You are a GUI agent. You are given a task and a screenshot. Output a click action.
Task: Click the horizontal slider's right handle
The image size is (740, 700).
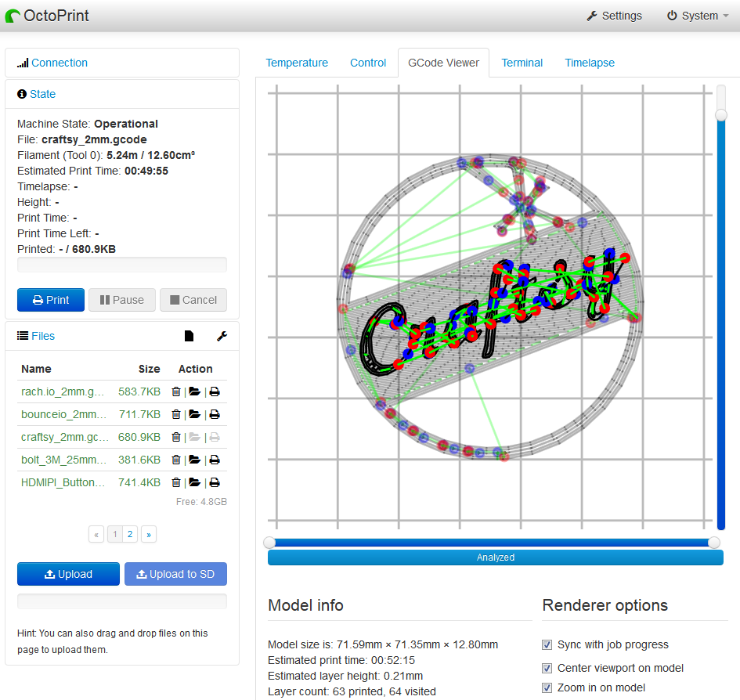(x=714, y=543)
